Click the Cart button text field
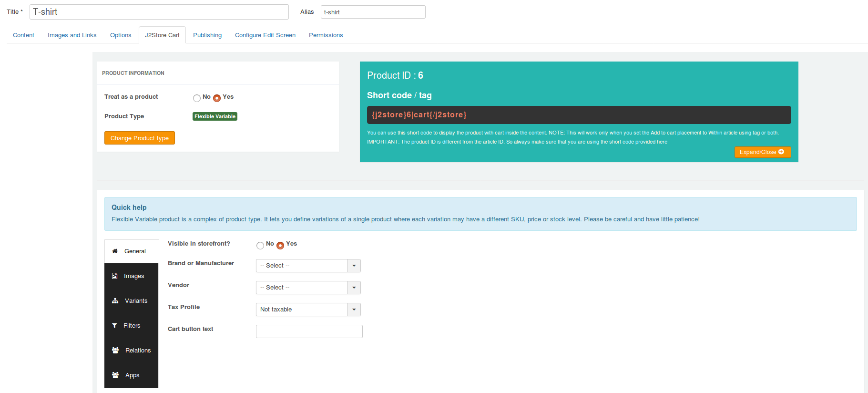The height and width of the screenshot is (393, 868). (x=309, y=331)
